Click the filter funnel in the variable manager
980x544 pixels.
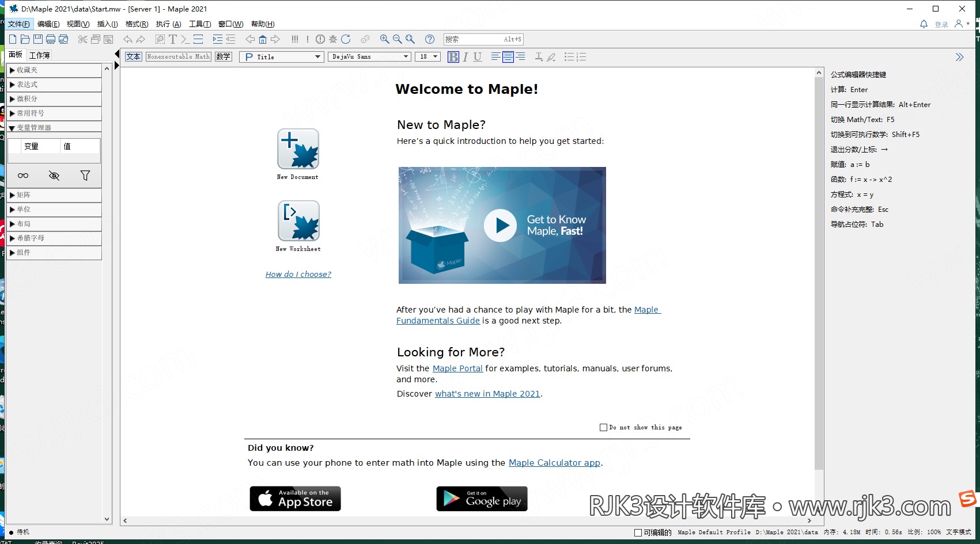(85, 176)
